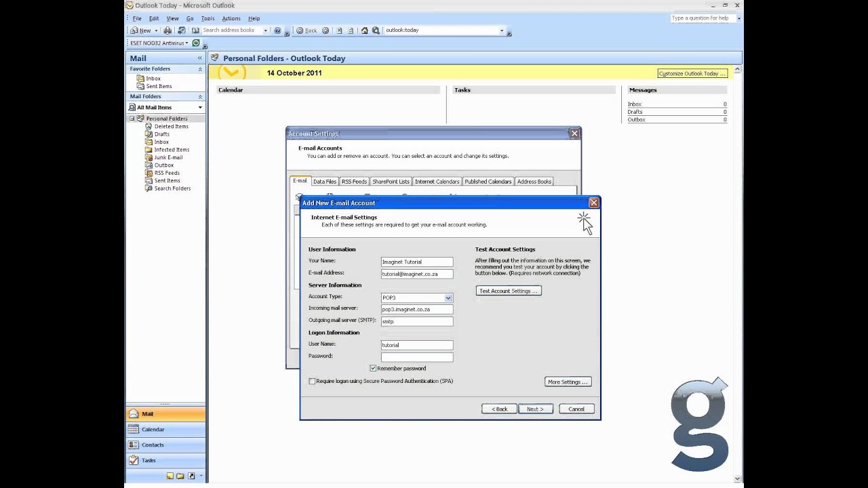Toggle the Remember password checkbox
Screen dimensions: 868x488
point(373,368)
